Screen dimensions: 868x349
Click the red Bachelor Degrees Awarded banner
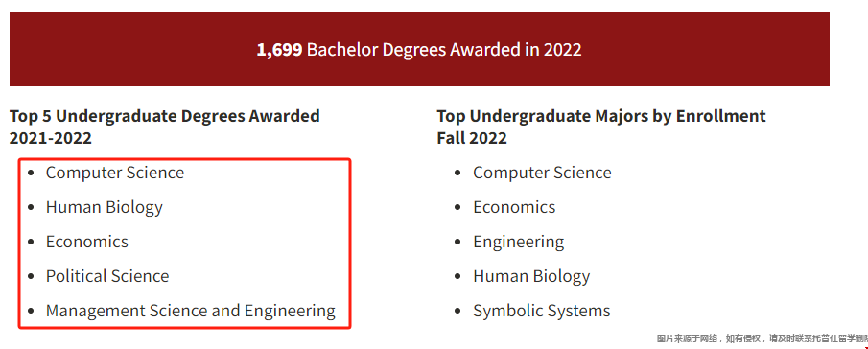(x=419, y=49)
